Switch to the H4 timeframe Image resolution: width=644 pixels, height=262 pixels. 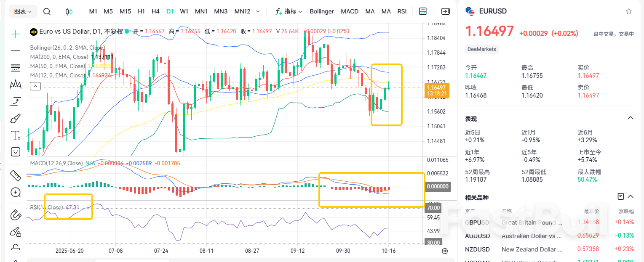coord(155,11)
